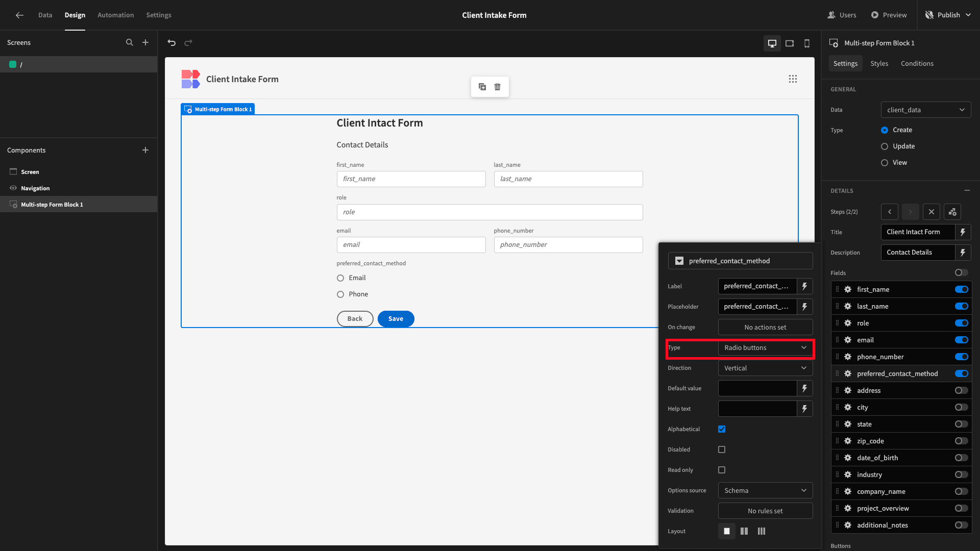
Task: Remove the current step with X icon
Action: pos(932,212)
